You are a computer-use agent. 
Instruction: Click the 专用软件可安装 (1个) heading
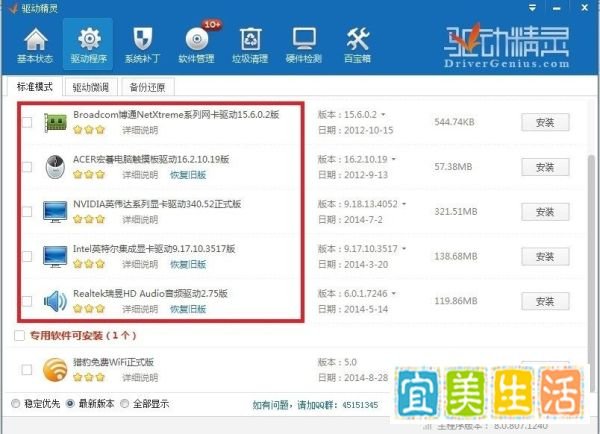coord(83,336)
